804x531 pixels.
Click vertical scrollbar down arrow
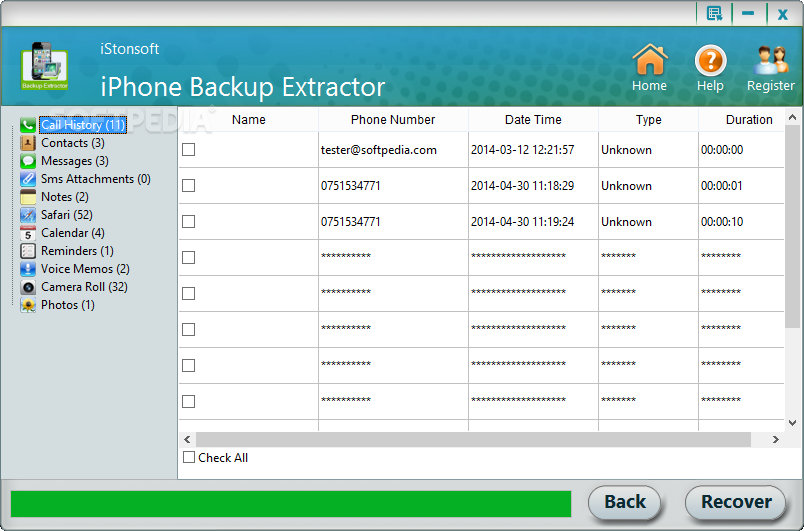[792, 423]
